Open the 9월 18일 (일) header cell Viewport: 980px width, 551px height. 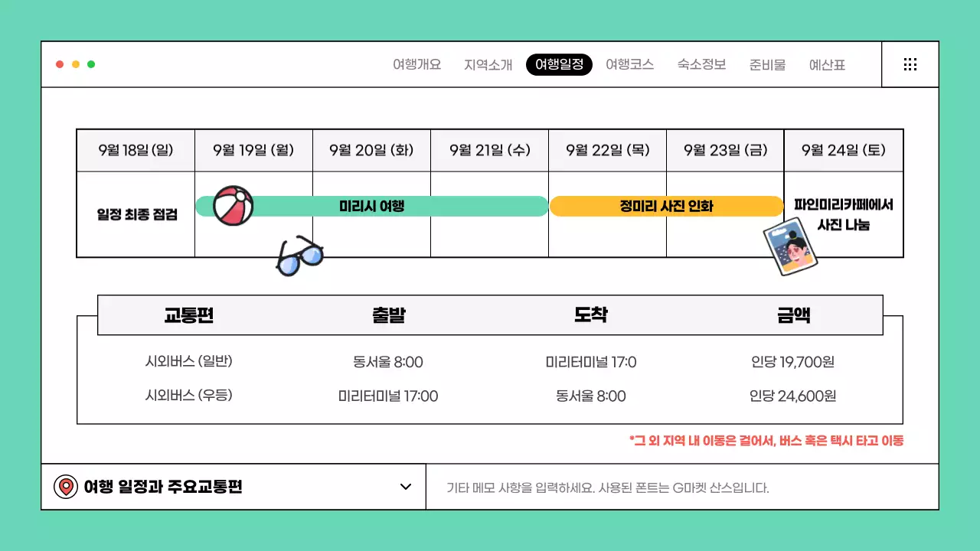pos(135,150)
